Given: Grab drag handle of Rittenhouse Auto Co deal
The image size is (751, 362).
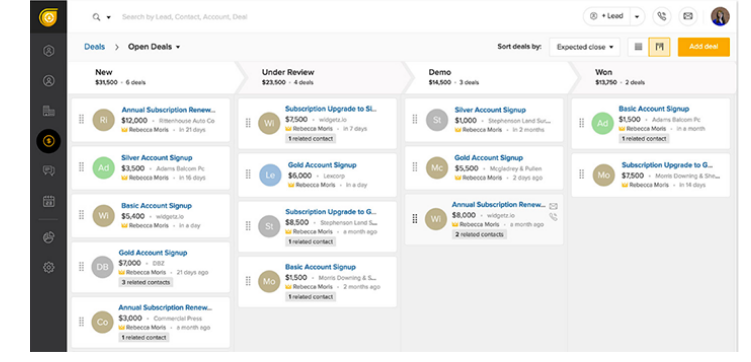Looking at the screenshot, I should tap(81, 119).
